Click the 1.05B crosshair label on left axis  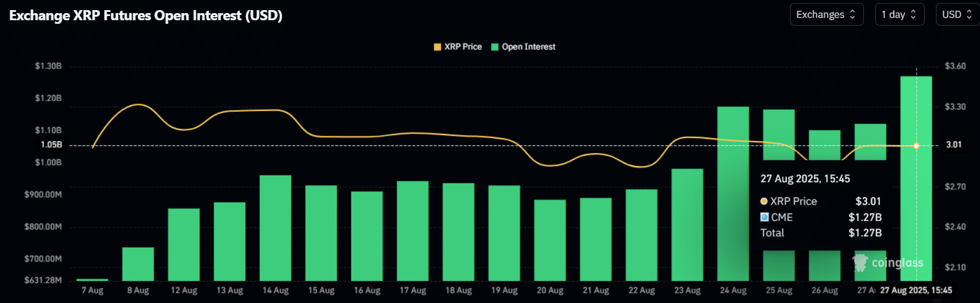click(x=51, y=145)
